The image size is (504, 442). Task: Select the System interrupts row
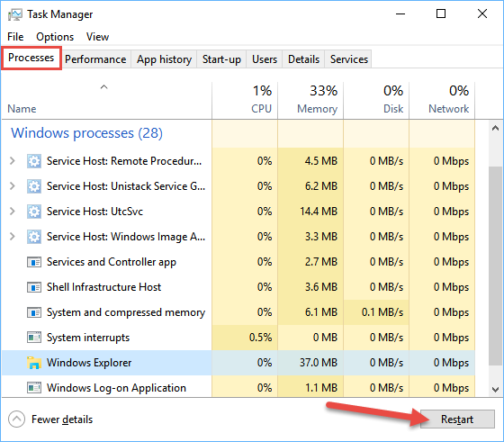238,338
